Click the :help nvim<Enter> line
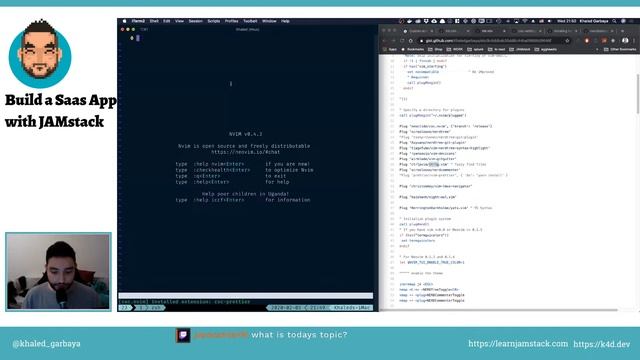This screenshot has height=360, width=640. 243,164
